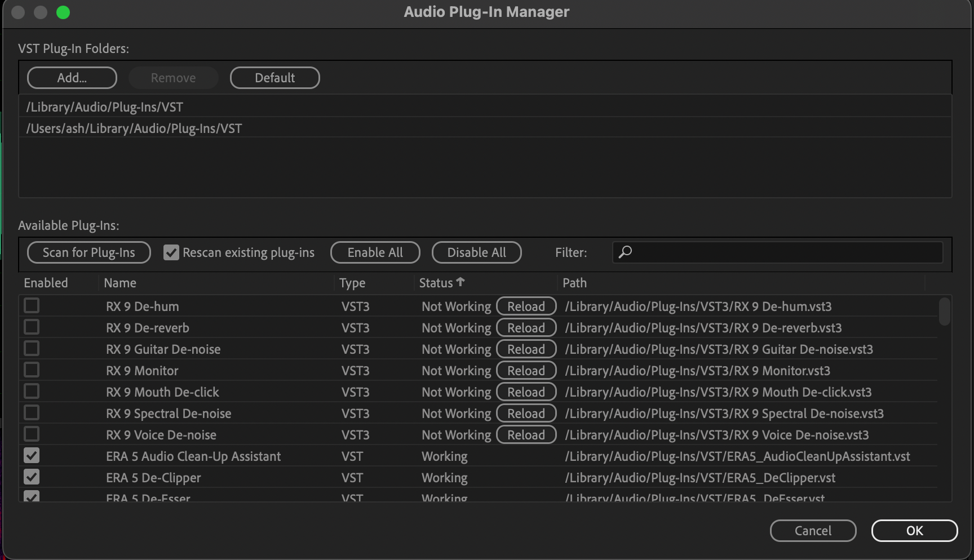This screenshot has height=560, width=974.
Task: Click the RX 9 Monitor.vst3 path
Action: tap(698, 371)
